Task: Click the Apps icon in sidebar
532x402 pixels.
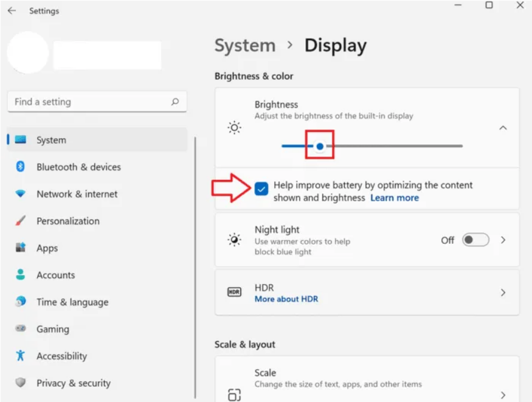Action: (x=21, y=248)
